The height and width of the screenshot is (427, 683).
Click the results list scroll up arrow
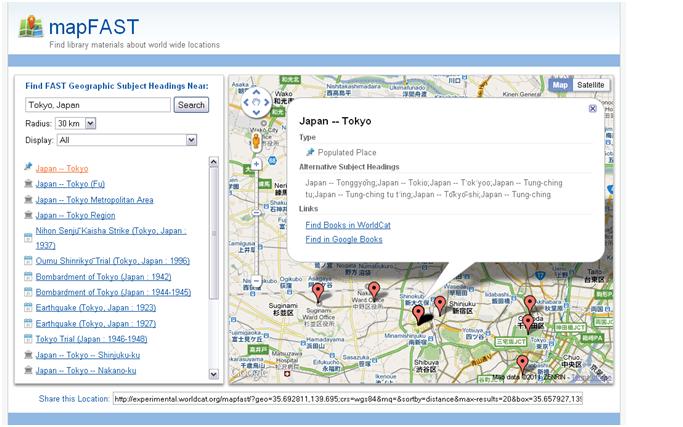[213, 162]
